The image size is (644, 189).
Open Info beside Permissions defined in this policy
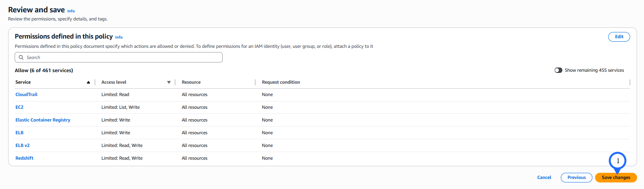119,37
